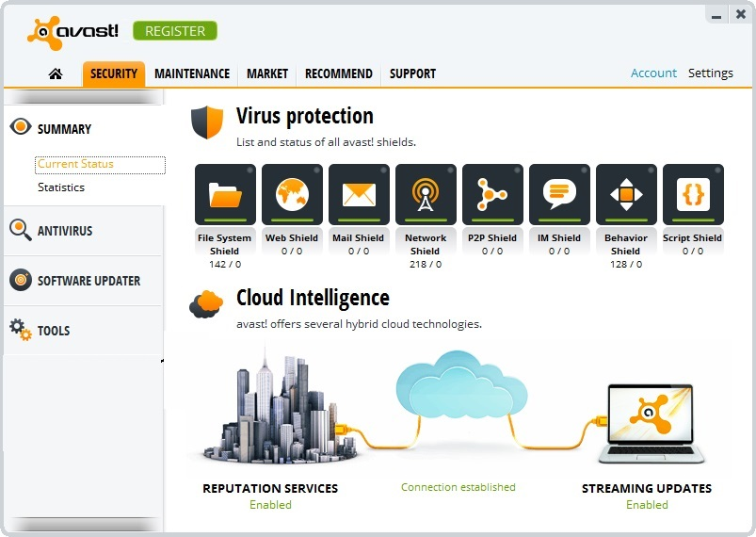Expand the Summary sidebar section

(64, 129)
